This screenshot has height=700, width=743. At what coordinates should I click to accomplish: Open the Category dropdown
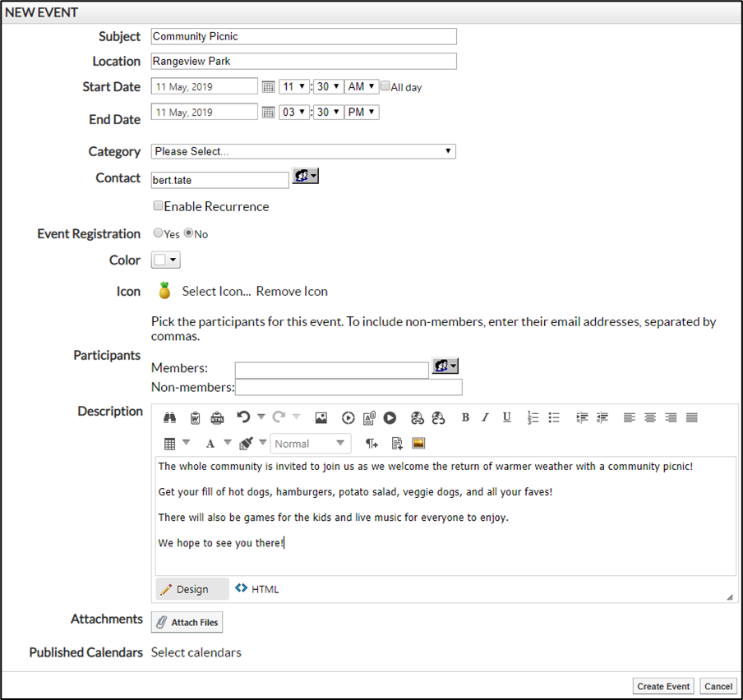click(x=303, y=151)
